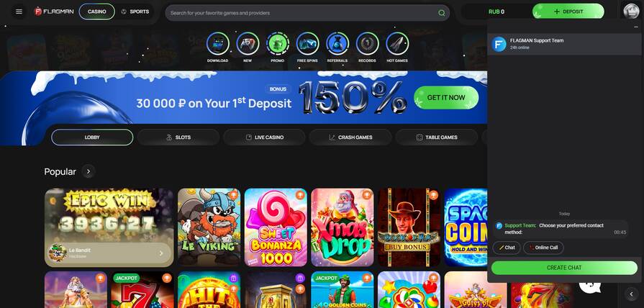The height and width of the screenshot is (308, 644).
Task: Expand the collapsed side panel chevron
Action: click(x=631, y=294)
